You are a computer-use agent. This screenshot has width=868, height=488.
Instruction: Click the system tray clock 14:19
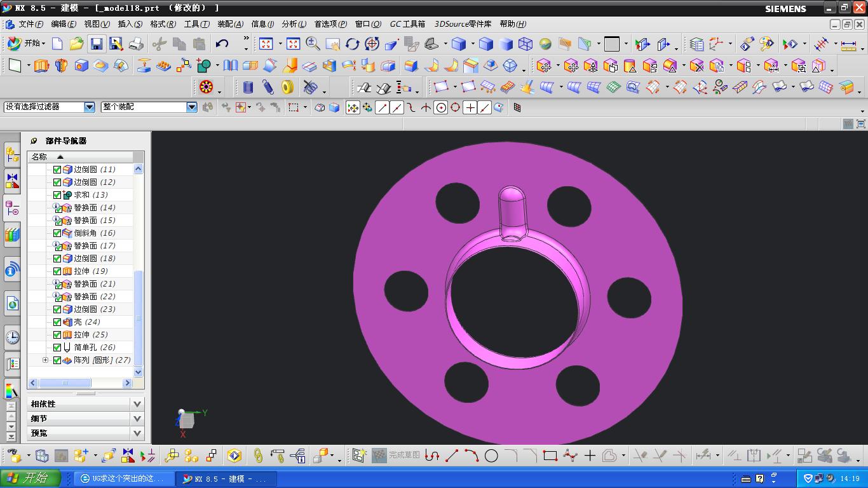pyautogui.click(x=850, y=478)
